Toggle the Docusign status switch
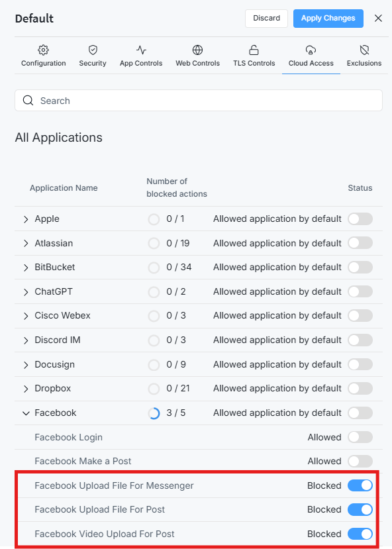 pyautogui.click(x=360, y=364)
